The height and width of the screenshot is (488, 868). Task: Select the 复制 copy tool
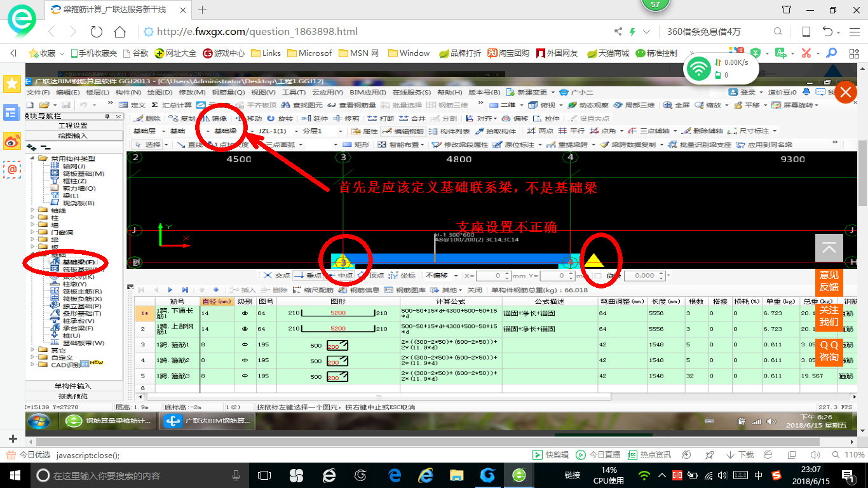183,118
